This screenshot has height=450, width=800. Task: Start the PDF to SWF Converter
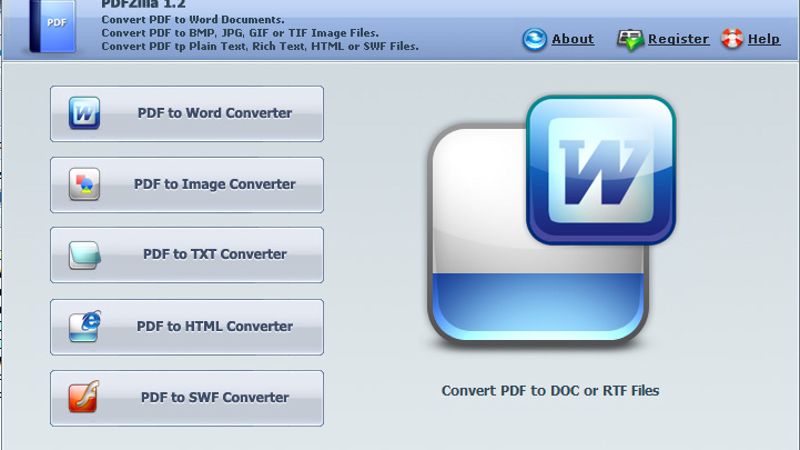click(187, 398)
